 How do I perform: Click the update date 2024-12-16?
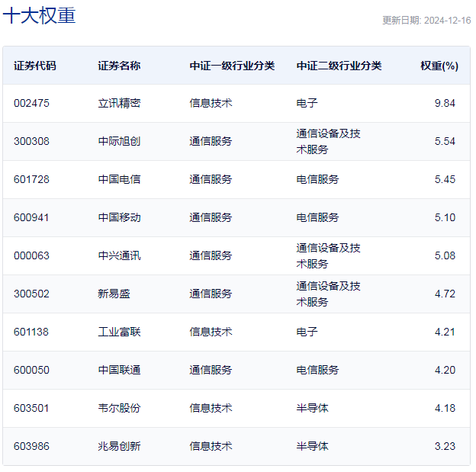tap(447, 21)
